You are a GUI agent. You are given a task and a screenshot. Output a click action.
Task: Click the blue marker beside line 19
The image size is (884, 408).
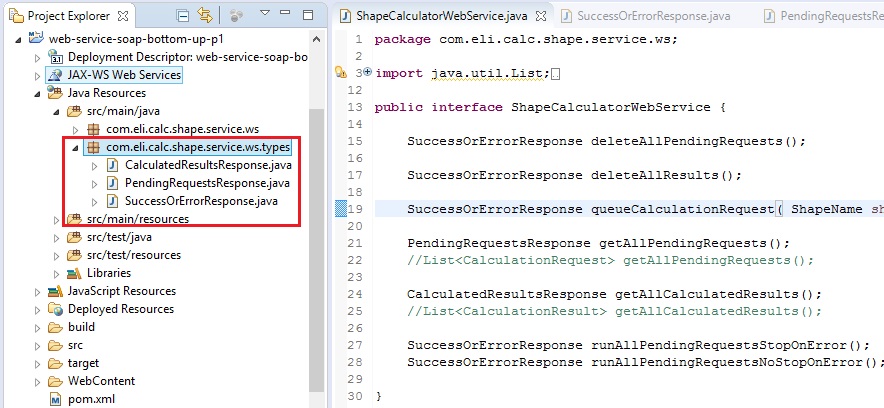click(341, 210)
